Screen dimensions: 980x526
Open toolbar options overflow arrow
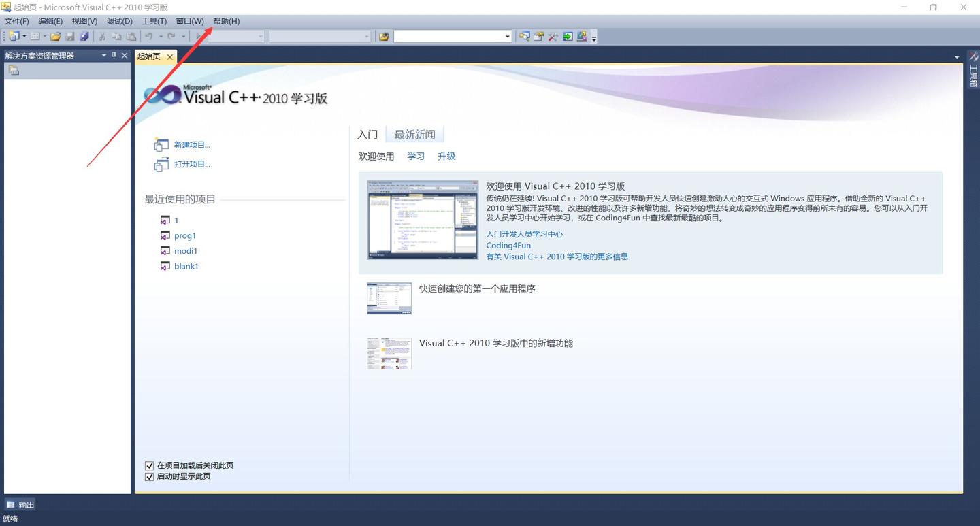click(593, 38)
